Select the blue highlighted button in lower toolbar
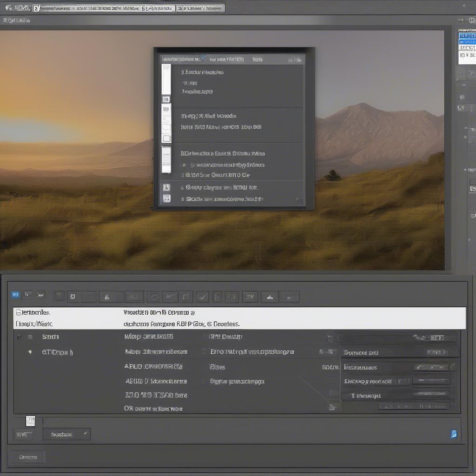Image resolution: width=476 pixels, height=476 pixels. [15, 294]
